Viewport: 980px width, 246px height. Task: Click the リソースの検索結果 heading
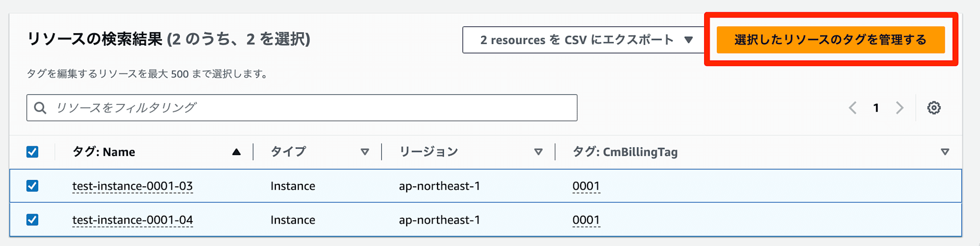point(169,39)
